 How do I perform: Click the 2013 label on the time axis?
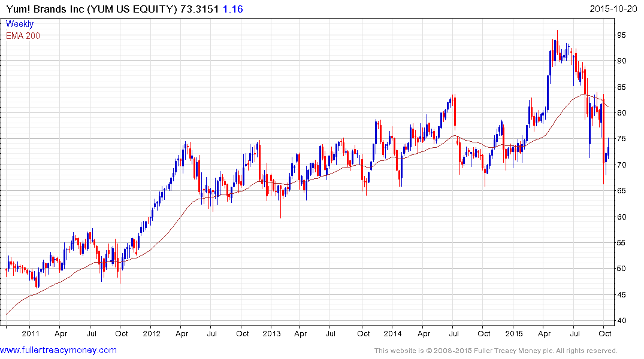[271, 333]
